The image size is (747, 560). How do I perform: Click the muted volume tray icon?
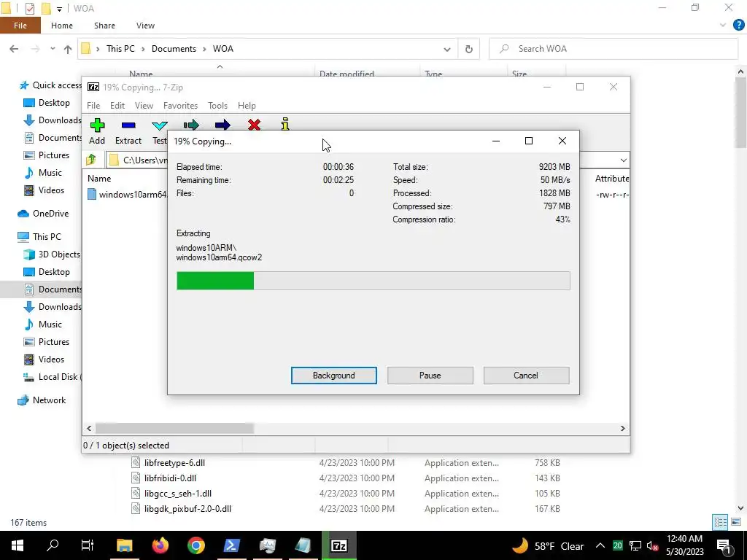click(x=653, y=545)
